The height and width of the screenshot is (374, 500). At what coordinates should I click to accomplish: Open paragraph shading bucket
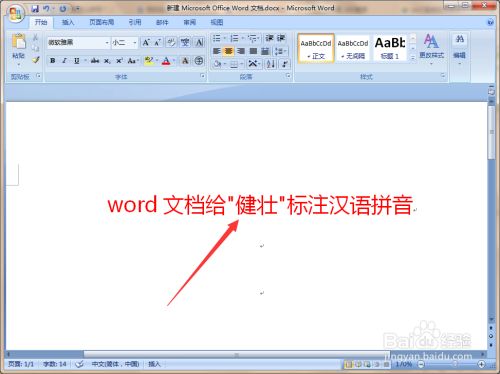219,64
